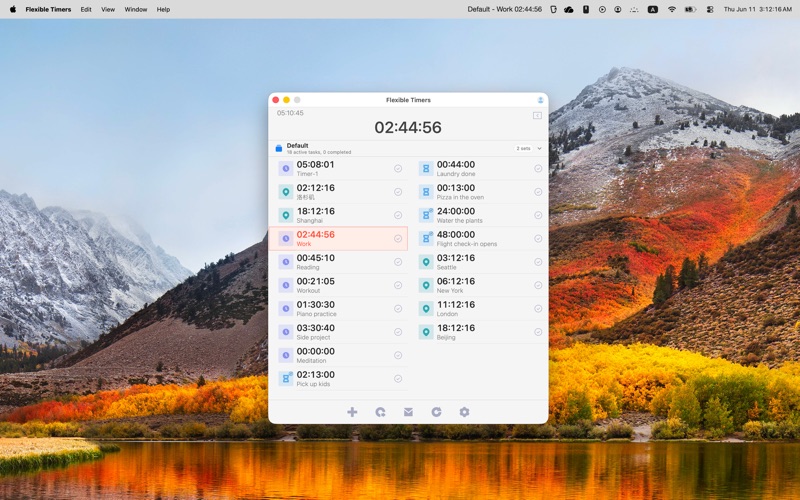800x500 pixels.
Task: Click the clock icon beside Side project
Action: (x=286, y=332)
